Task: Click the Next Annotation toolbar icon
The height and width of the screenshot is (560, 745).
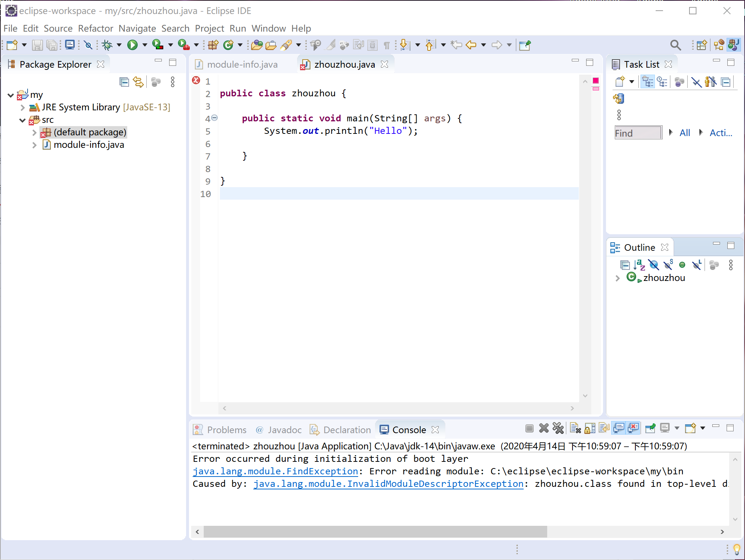Action: pyautogui.click(x=404, y=45)
